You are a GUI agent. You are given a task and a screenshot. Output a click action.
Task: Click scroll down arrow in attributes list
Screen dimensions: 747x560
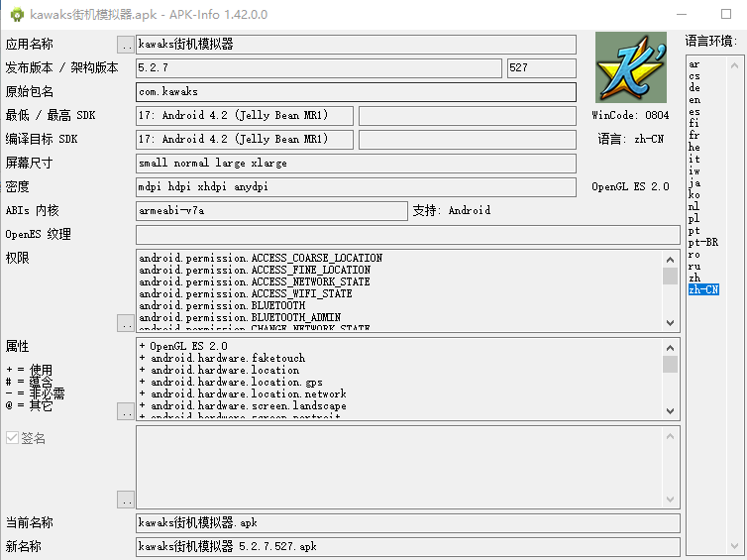pyautogui.click(x=671, y=410)
